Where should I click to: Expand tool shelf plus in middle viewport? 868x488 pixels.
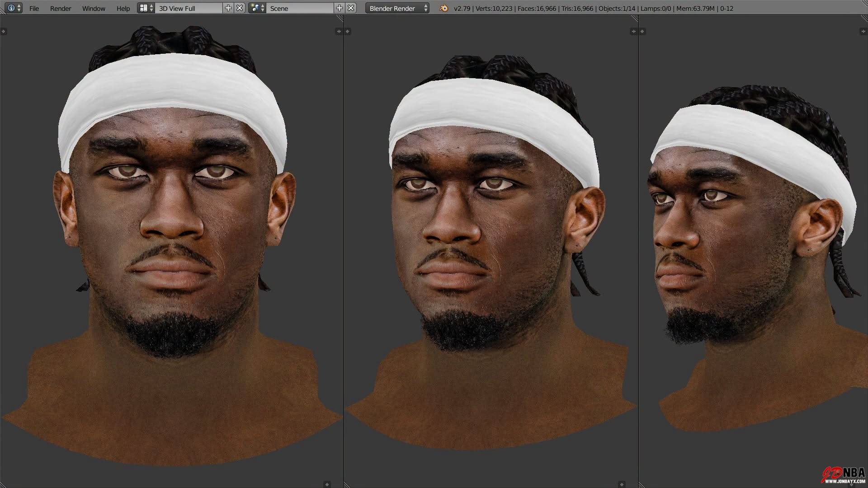click(348, 32)
